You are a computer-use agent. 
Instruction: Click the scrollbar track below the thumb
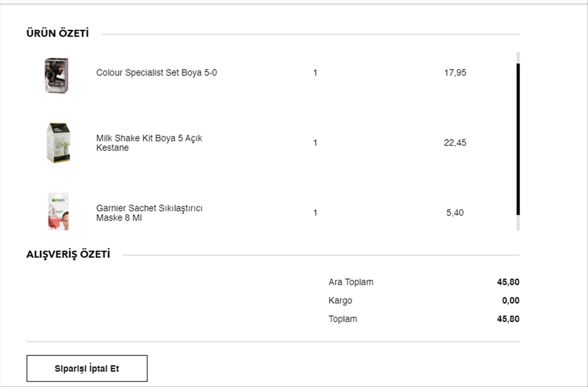coord(518,223)
